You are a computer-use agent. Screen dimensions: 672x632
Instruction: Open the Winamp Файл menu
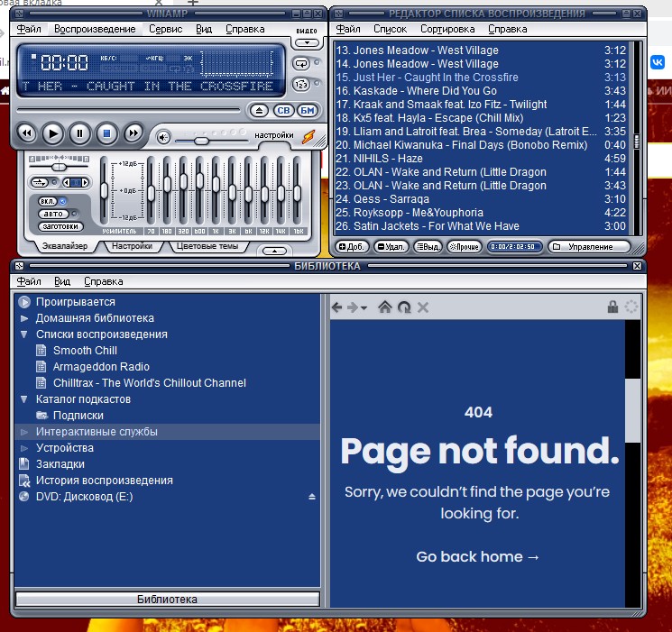point(29,29)
